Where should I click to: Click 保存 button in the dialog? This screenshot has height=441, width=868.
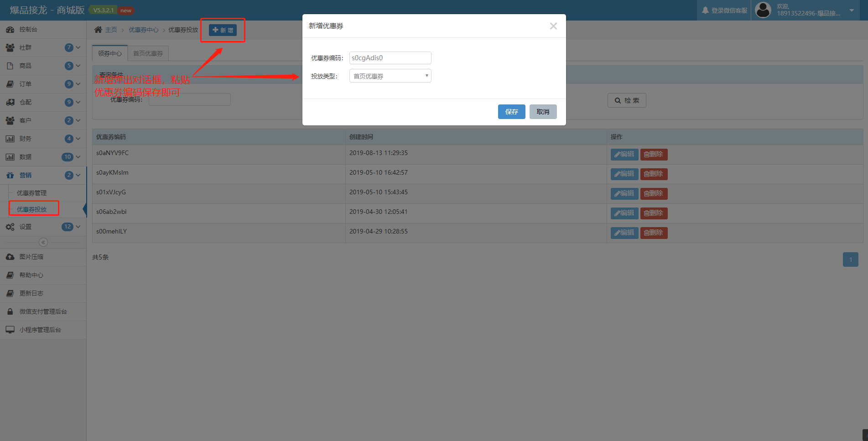512,112
